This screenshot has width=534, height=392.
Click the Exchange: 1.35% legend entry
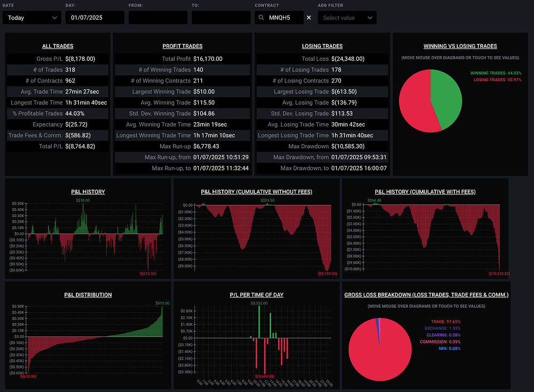(x=442, y=328)
